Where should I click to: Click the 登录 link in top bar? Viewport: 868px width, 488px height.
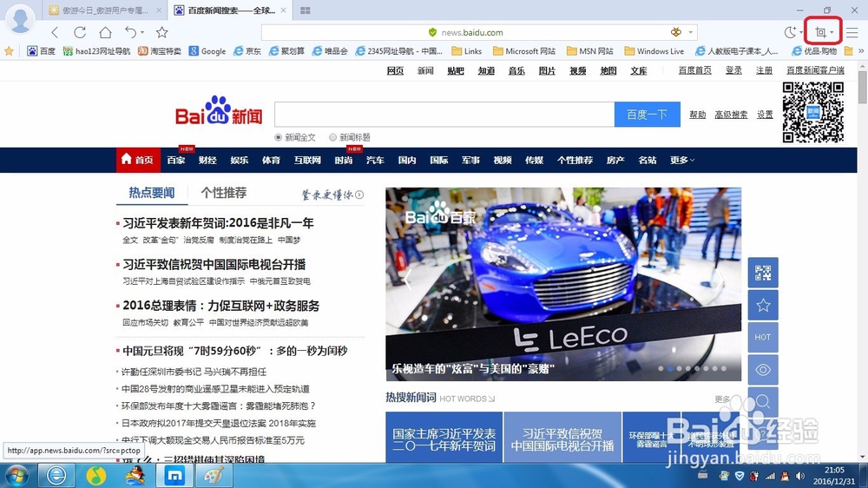click(733, 70)
